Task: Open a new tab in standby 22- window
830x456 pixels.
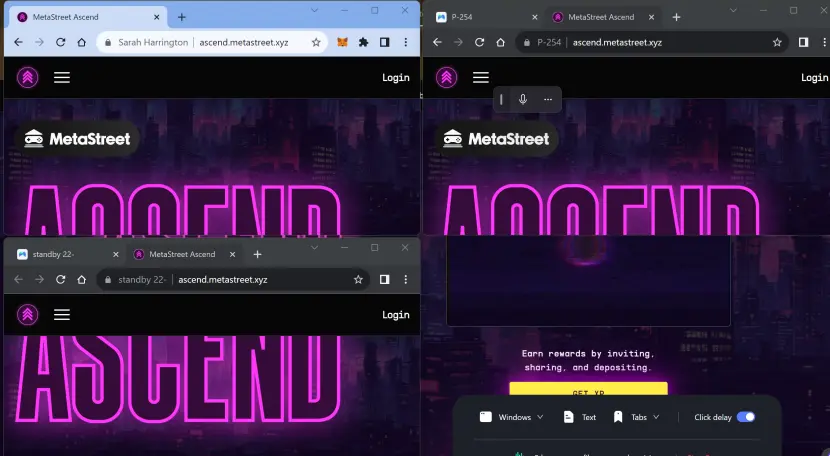Action: click(257, 254)
